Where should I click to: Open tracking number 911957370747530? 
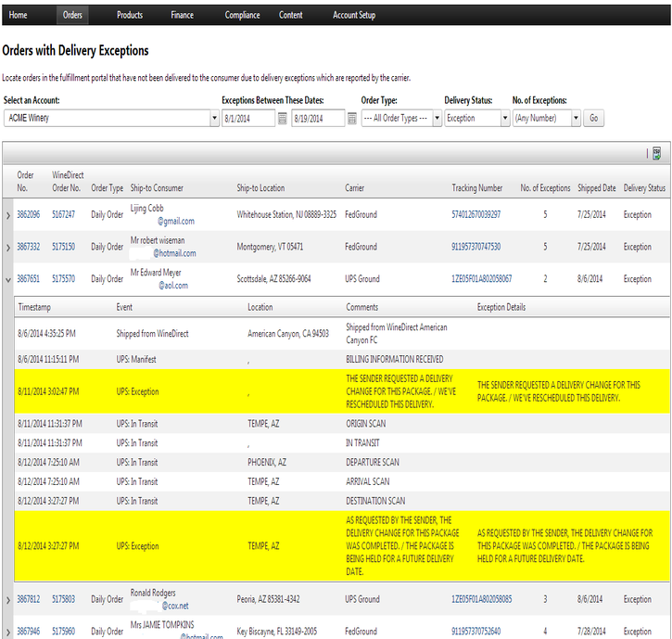pos(475,247)
